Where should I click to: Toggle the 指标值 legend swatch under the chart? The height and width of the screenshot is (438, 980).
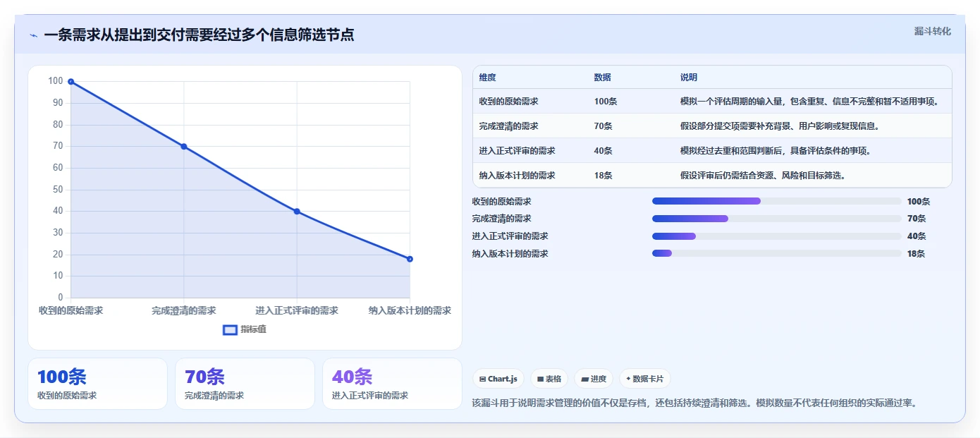[230, 329]
